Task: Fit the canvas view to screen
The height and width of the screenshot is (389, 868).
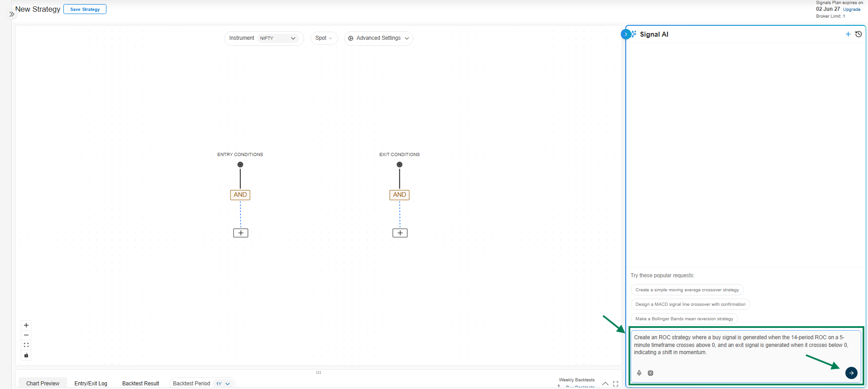Action: point(26,345)
